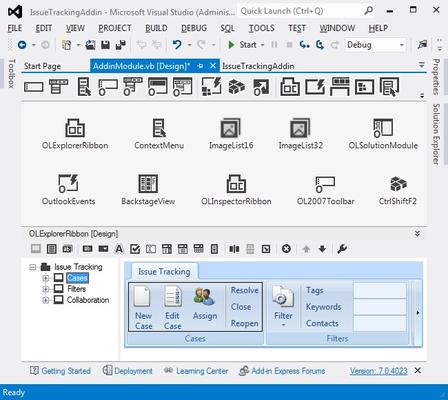Screen dimensions: 448x400
Task: Open the PROJECT menu
Action: tap(115, 28)
